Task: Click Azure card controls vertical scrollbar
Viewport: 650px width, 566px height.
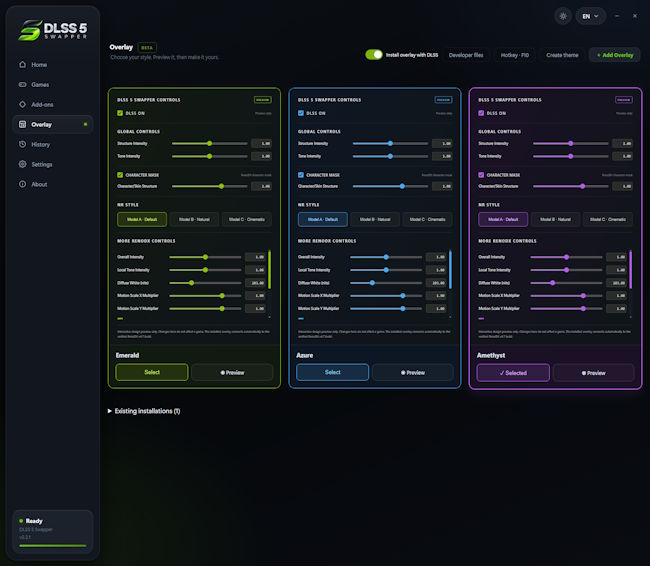Action: [x=450, y=269]
